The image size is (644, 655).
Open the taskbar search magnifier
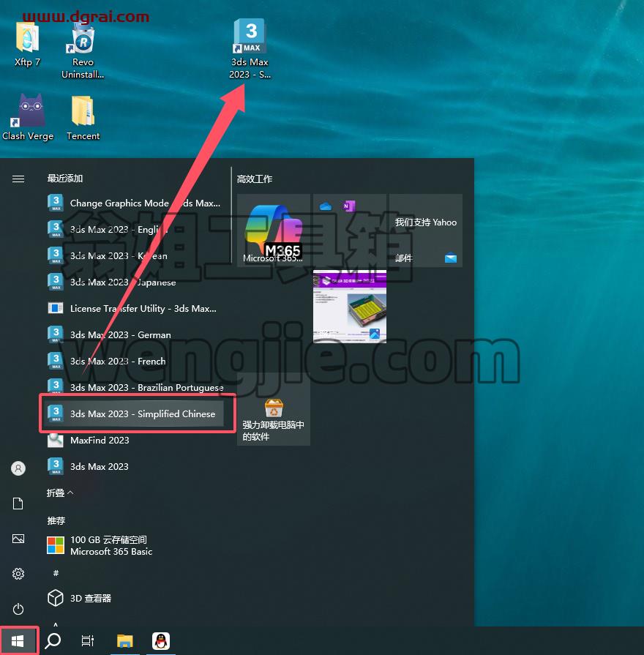tap(53, 640)
